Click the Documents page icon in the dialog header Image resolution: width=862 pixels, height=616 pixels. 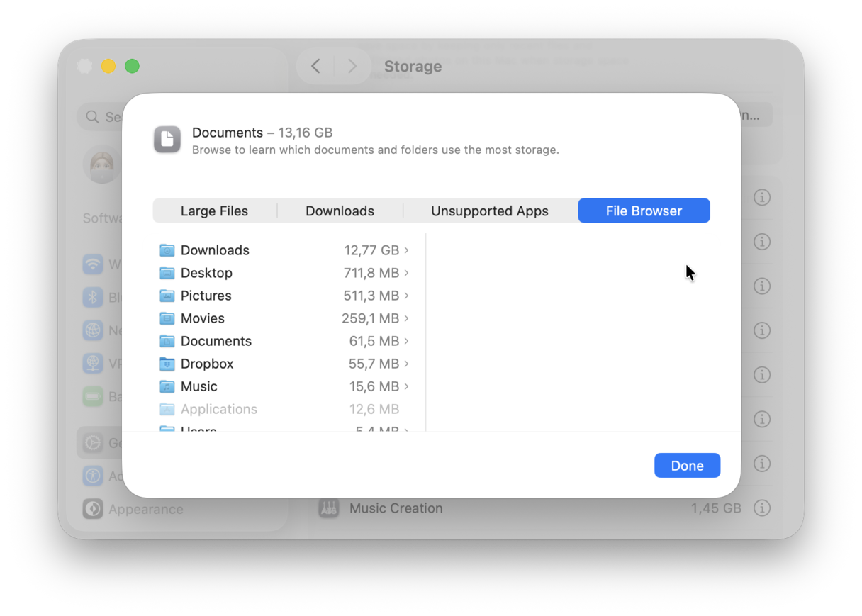coord(167,139)
